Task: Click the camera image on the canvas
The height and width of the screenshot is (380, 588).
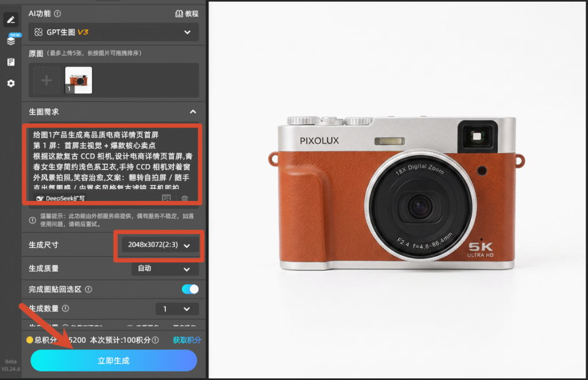Action: [x=396, y=193]
